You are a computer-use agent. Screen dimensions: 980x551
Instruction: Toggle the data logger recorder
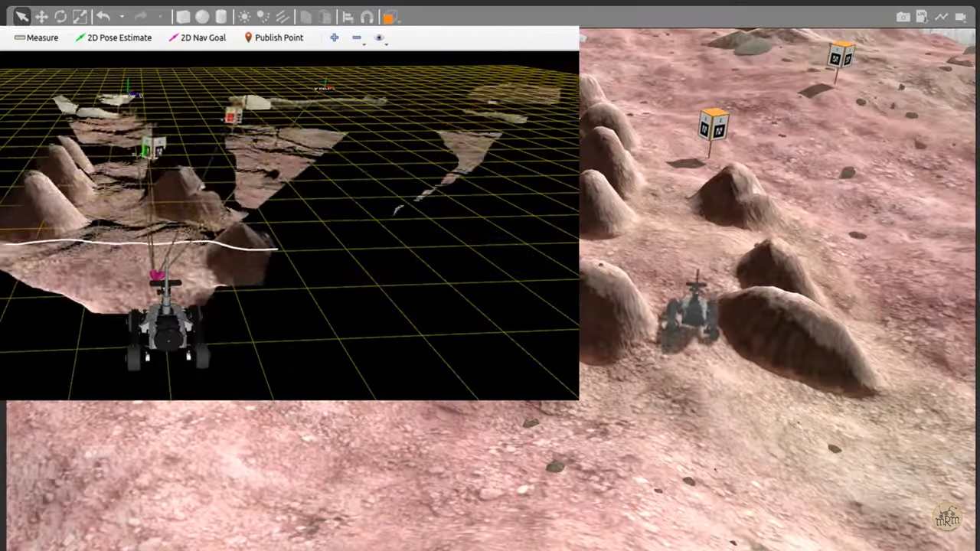[922, 16]
